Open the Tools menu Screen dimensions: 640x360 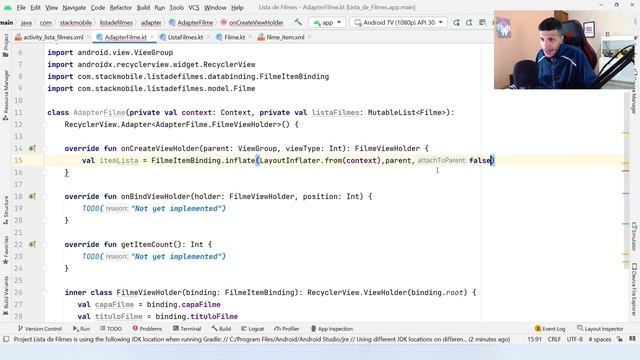point(176,7)
